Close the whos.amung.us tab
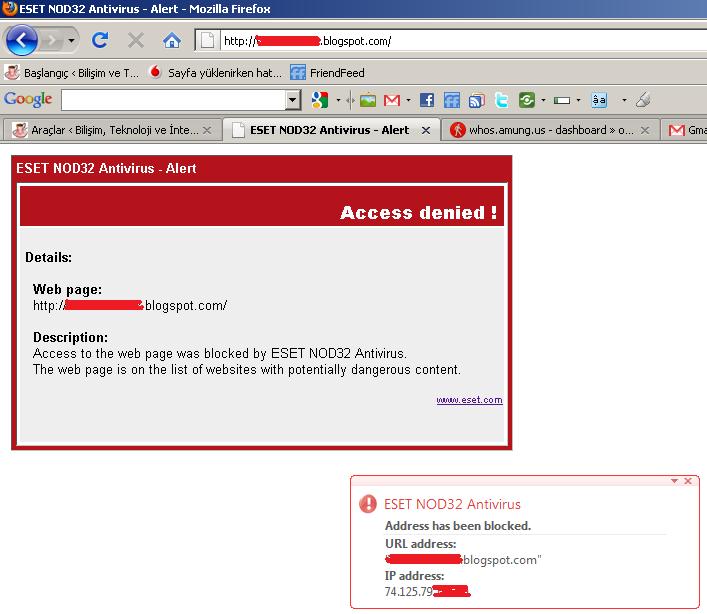Screen dimensions: 707x614 (x=645, y=130)
